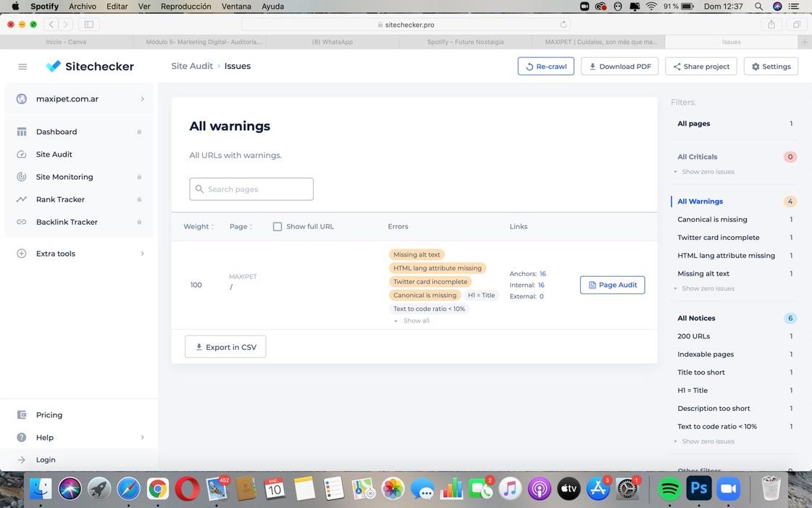Expand Show zero issues under All Criticals
812x508 pixels.
pos(704,172)
